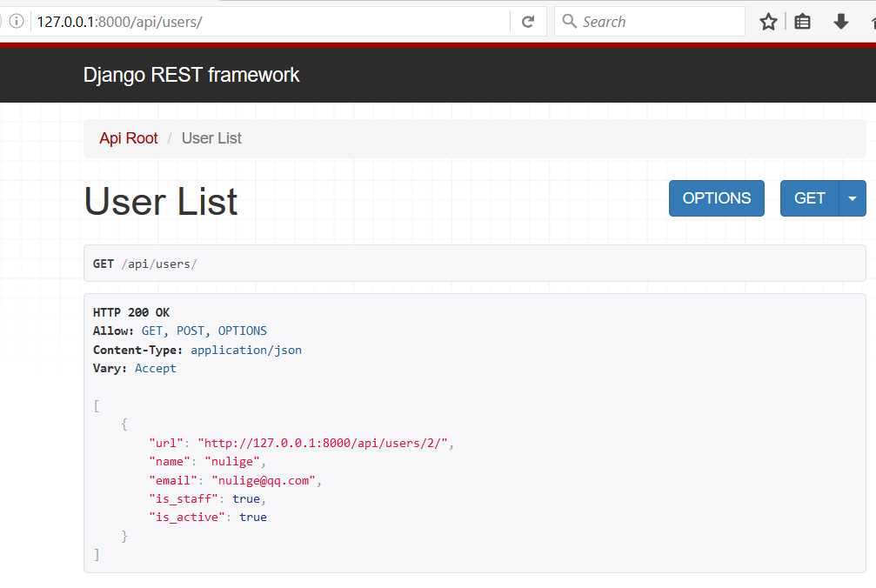The image size is (876, 588).
Task: Click the "email": "nulige@qq.com" line
Action: click(x=235, y=480)
